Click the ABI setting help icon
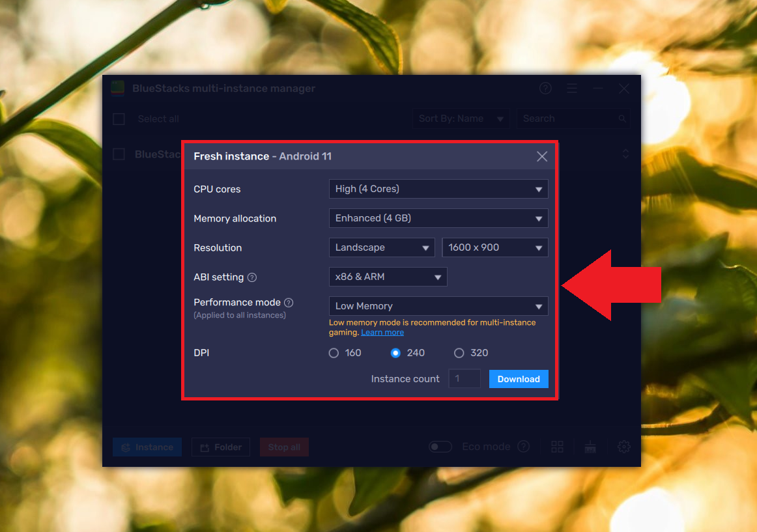Viewport: 757px width, 532px height. click(252, 277)
